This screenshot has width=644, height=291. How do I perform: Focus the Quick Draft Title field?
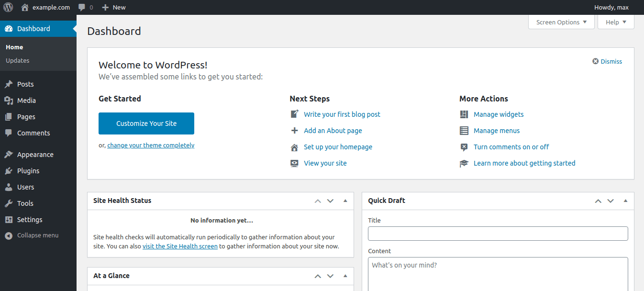498,234
